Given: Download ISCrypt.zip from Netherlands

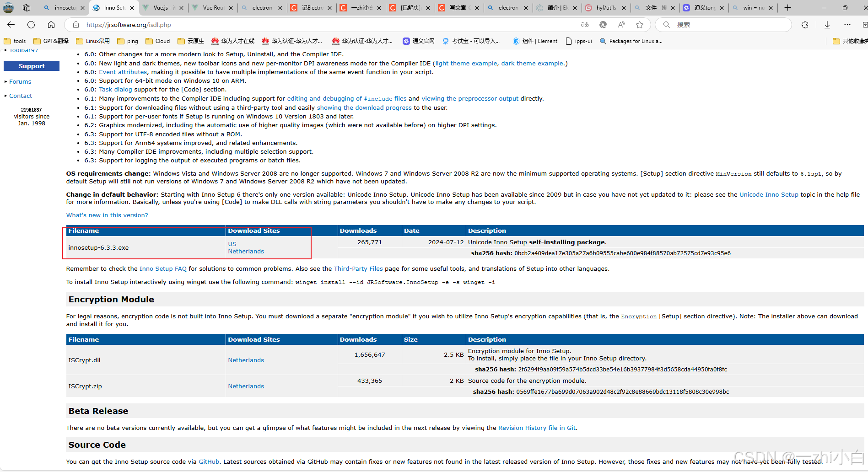Looking at the screenshot, I should point(246,386).
